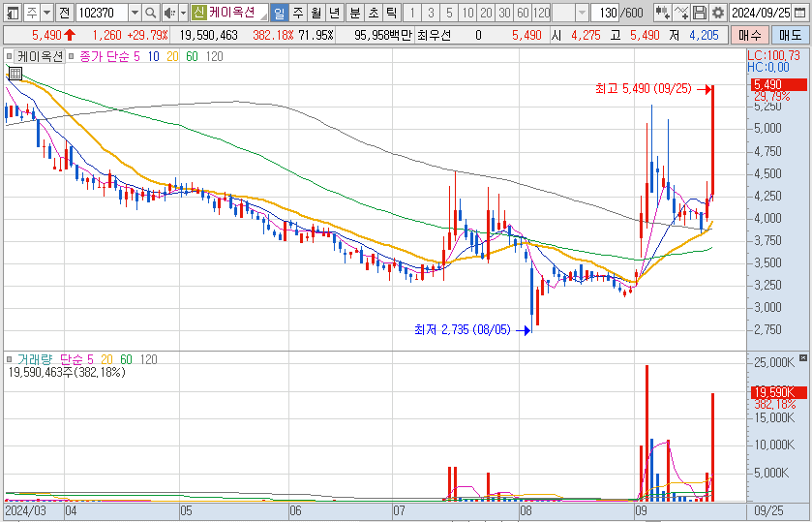Click the small square marker before 거래량
This screenshot has width=812, height=522.
tap(9, 358)
